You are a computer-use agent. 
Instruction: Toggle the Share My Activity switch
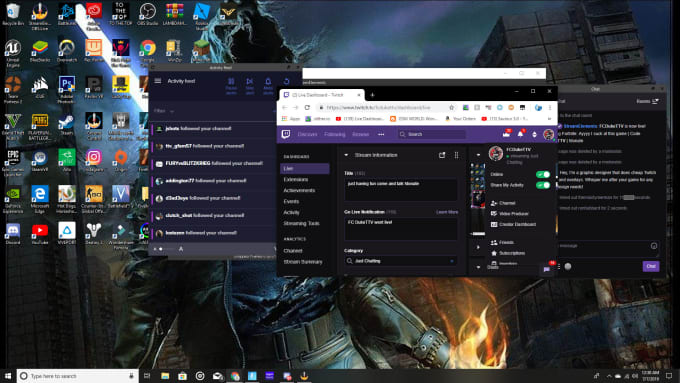[543, 185]
